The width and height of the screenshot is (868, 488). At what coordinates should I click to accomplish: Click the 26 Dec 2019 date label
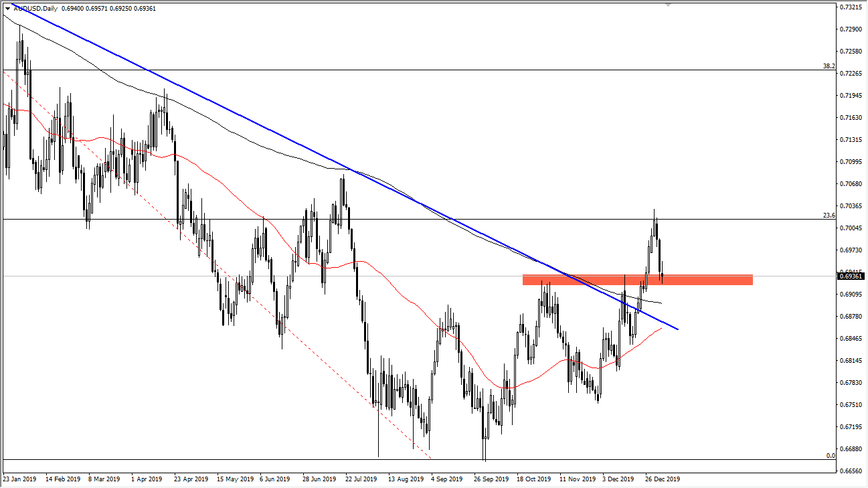662,479
